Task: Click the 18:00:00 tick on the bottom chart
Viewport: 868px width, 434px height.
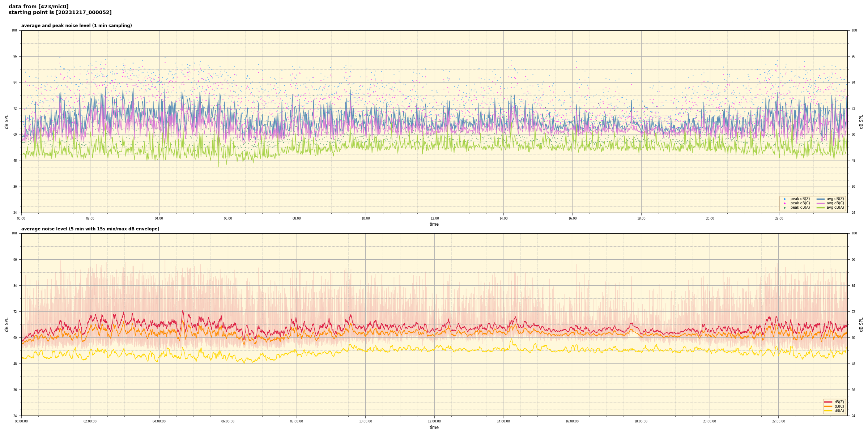Action: [641, 421]
